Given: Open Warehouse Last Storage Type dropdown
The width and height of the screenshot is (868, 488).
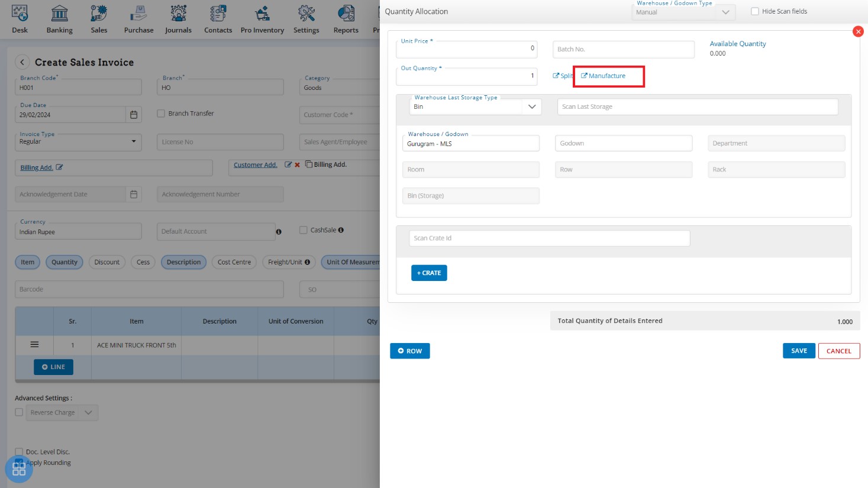Looking at the screenshot, I should (x=532, y=106).
